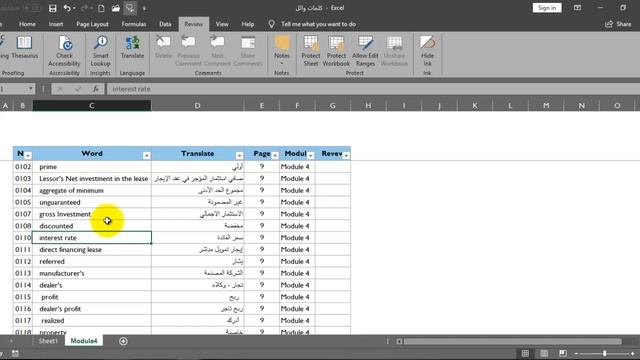Customize Quick Access Toolbar dropdown

click(x=144, y=8)
